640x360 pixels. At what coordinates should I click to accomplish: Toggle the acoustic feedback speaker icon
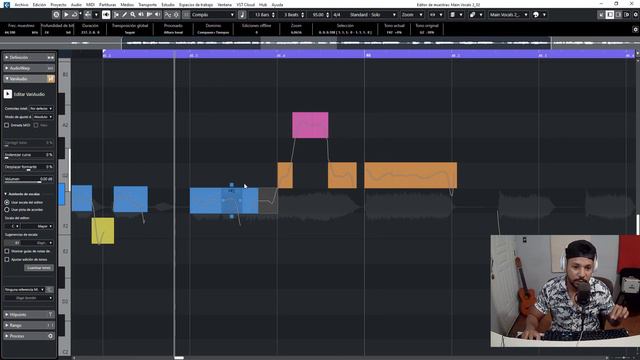click(106, 15)
